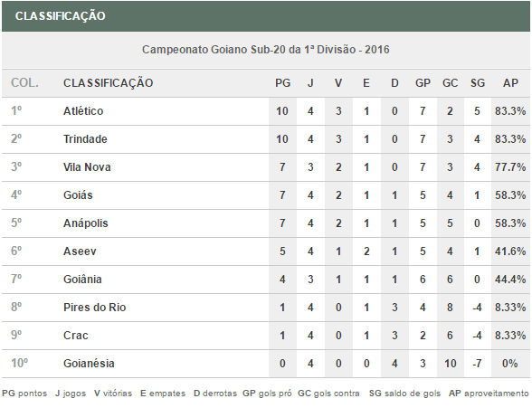The height and width of the screenshot is (408, 532).
Task: Click the AP column header
Action: coord(510,83)
